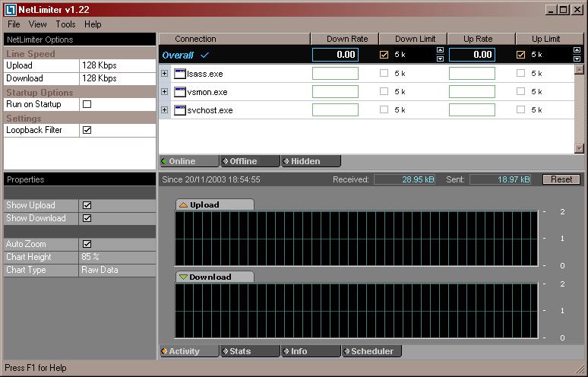The height and width of the screenshot is (377, 588).
Task: Click the Overall Up Rate value field
Action: [x=472, y=55]
